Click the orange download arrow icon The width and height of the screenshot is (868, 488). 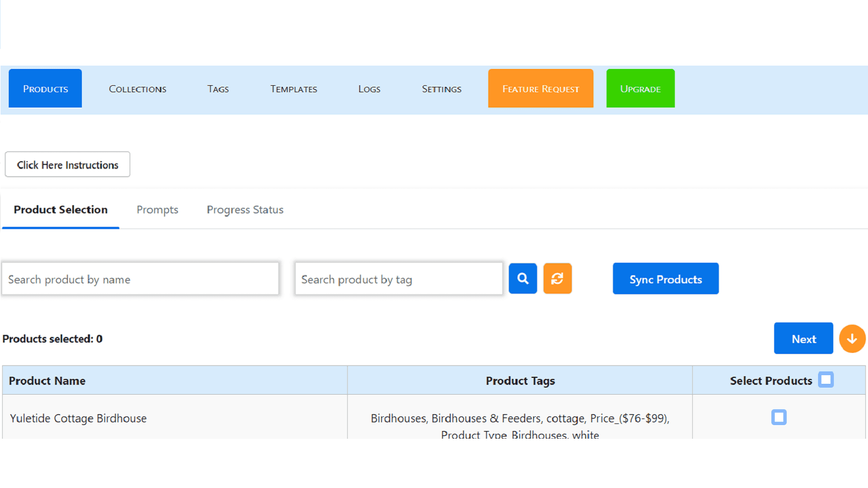coord(852,338)
